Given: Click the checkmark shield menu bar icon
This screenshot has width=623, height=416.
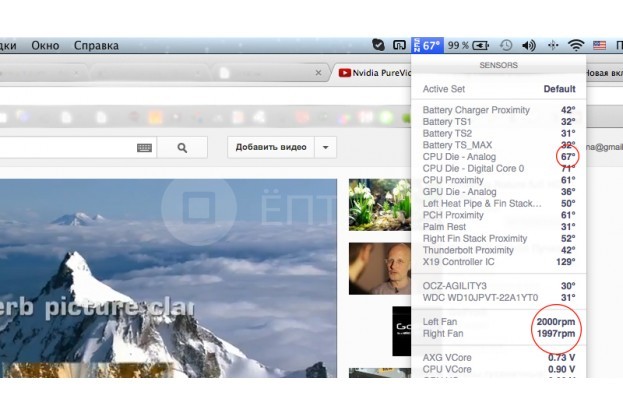Looking at the screenshot, I should coord(378,45).
